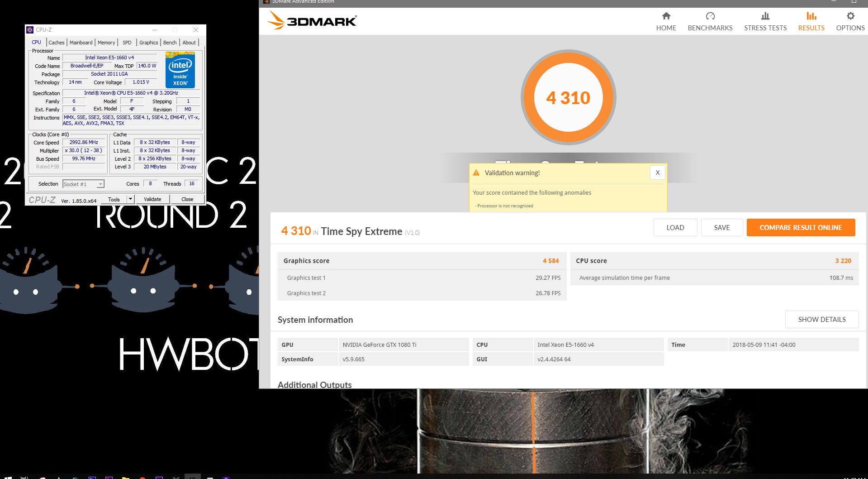Click Graphics test 2 row 26.78 FPS
Viewport: 868px width, 479px height.
tap(422, 293)
